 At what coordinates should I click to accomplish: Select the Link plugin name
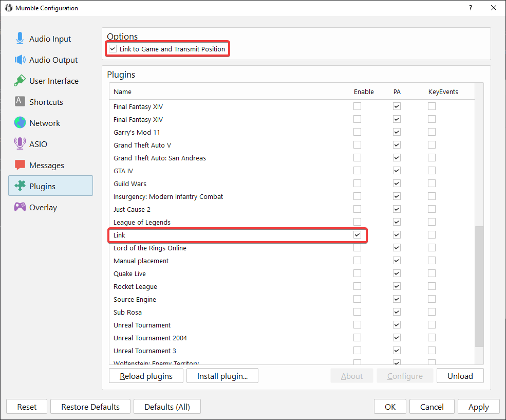[x=119, y=235]
